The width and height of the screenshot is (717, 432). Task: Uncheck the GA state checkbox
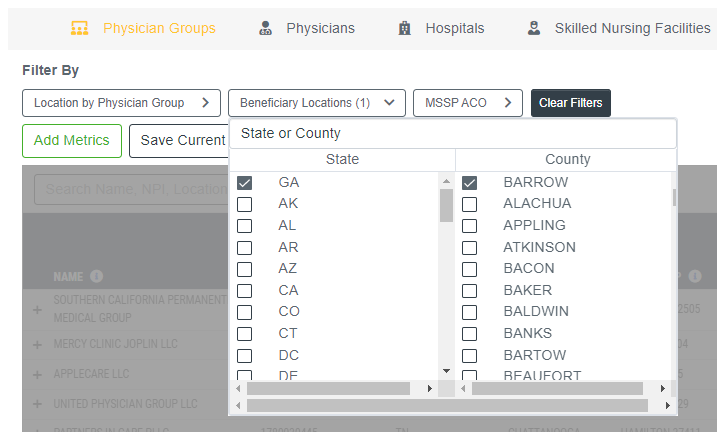pos(244,183)
